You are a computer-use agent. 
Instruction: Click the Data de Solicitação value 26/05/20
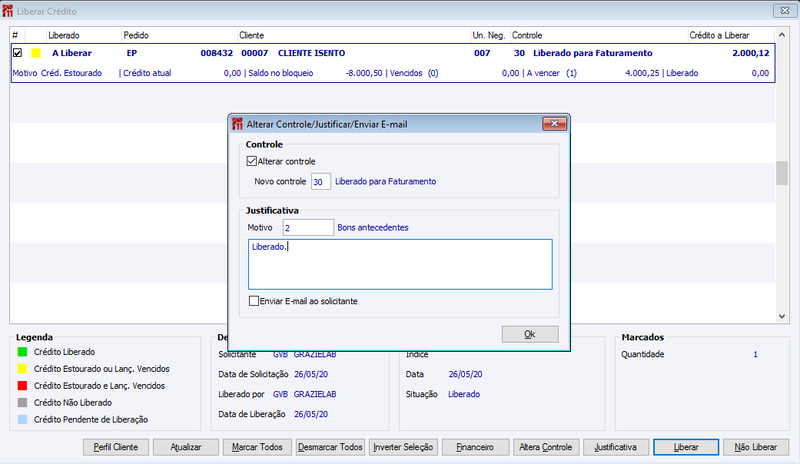click(311, 374)
